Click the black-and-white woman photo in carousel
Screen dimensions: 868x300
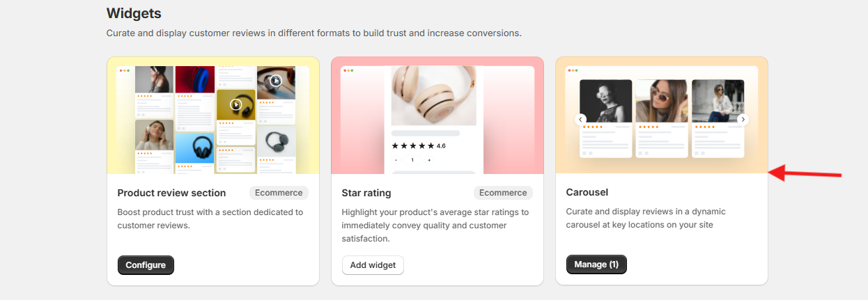[606, 102]
